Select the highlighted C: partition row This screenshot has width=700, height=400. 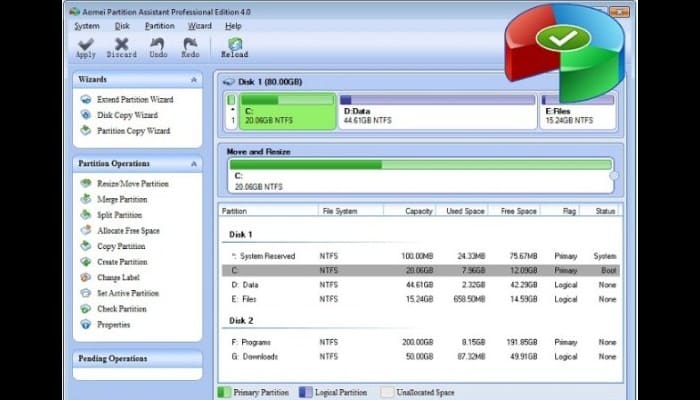point(421,271)
